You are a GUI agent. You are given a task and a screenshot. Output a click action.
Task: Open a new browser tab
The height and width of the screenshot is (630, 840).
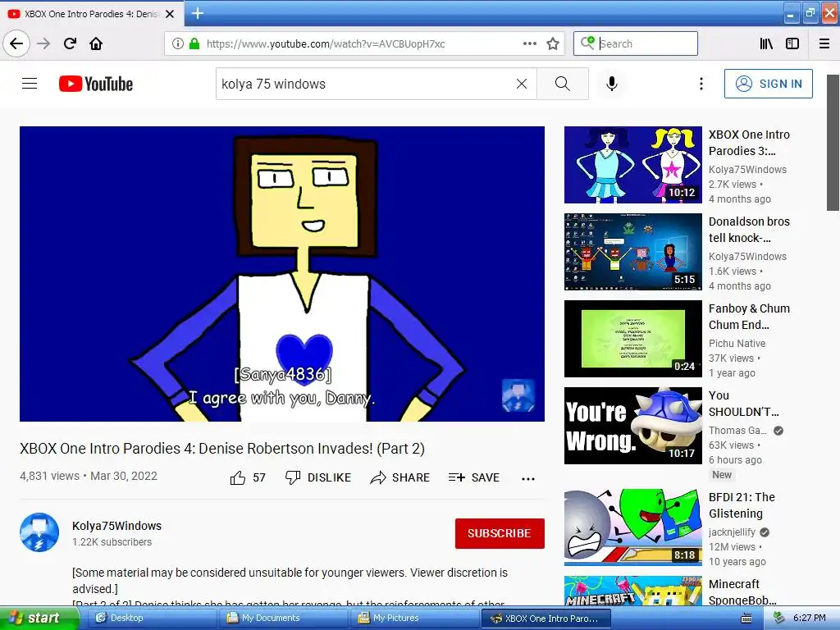point(197,13)
